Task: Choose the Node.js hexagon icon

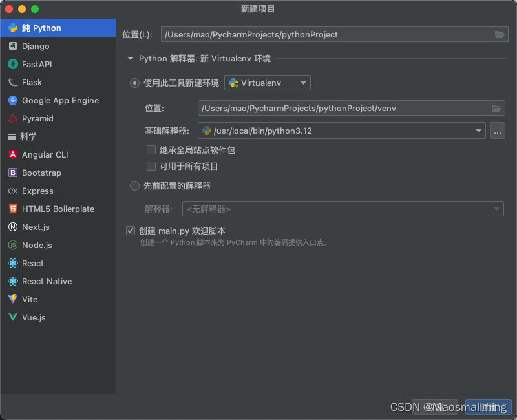Action: (x=13, y=245)
